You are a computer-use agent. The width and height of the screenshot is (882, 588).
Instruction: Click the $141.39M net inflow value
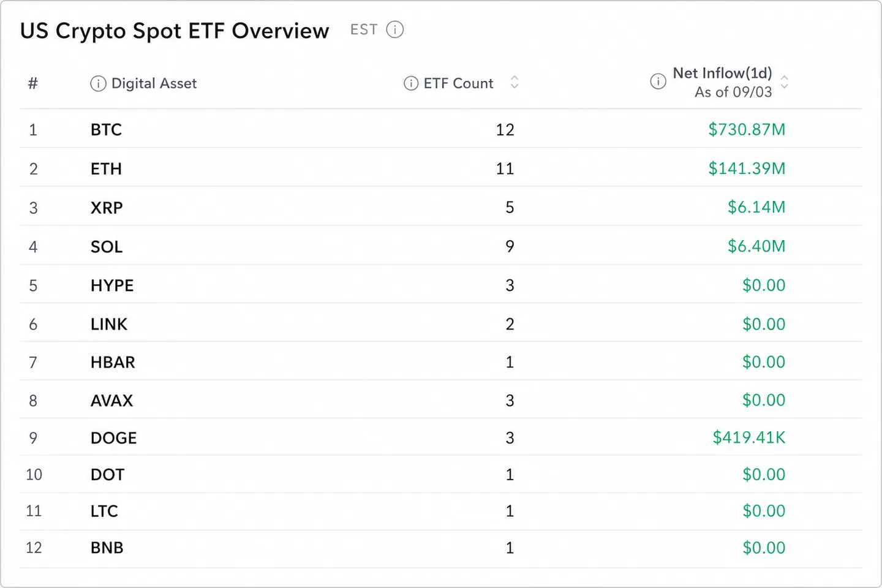pos(747,168)
